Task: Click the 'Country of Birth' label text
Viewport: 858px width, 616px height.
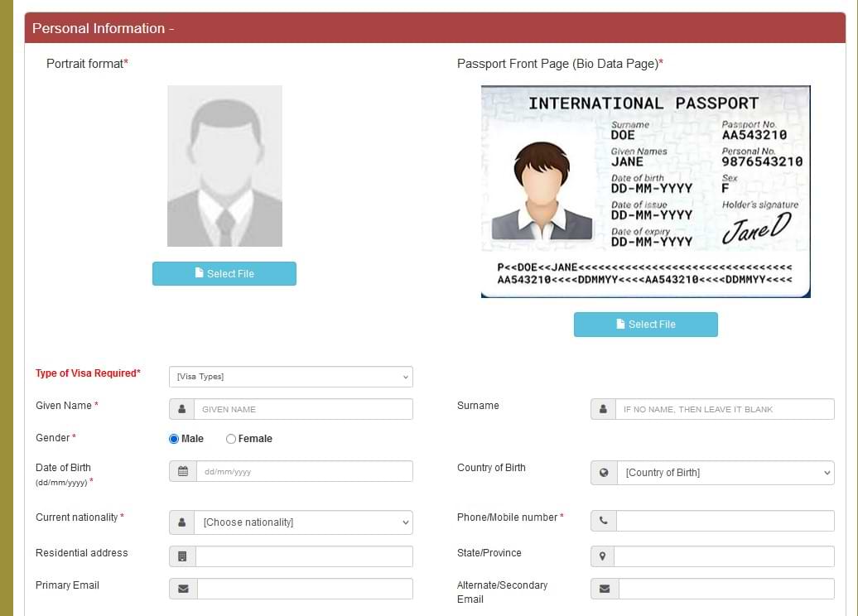Action: point(491,468)
